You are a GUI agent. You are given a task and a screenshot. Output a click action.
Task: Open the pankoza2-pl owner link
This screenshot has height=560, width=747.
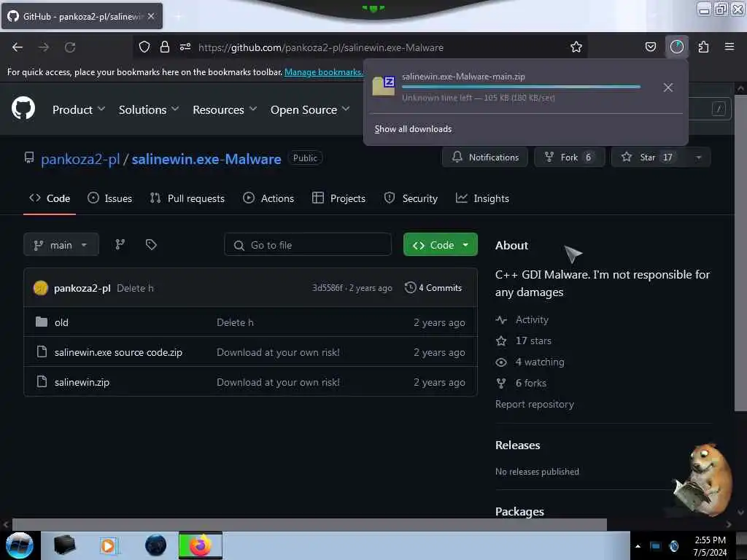(80, 159)
